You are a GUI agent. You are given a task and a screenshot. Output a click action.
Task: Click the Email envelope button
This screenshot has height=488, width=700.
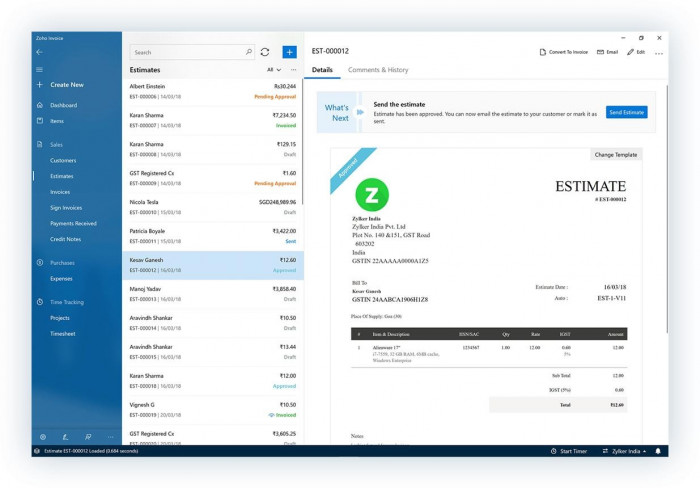tap(608, 52)
